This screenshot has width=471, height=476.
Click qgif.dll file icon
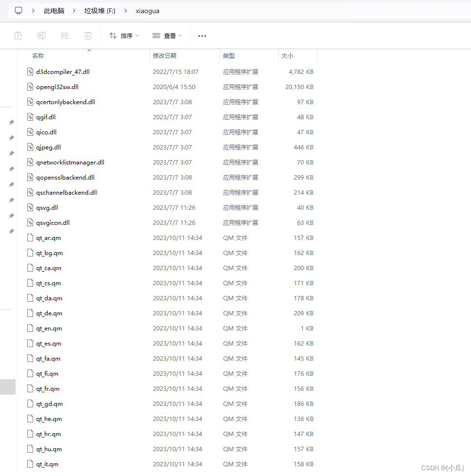click(x=30, y=117)
